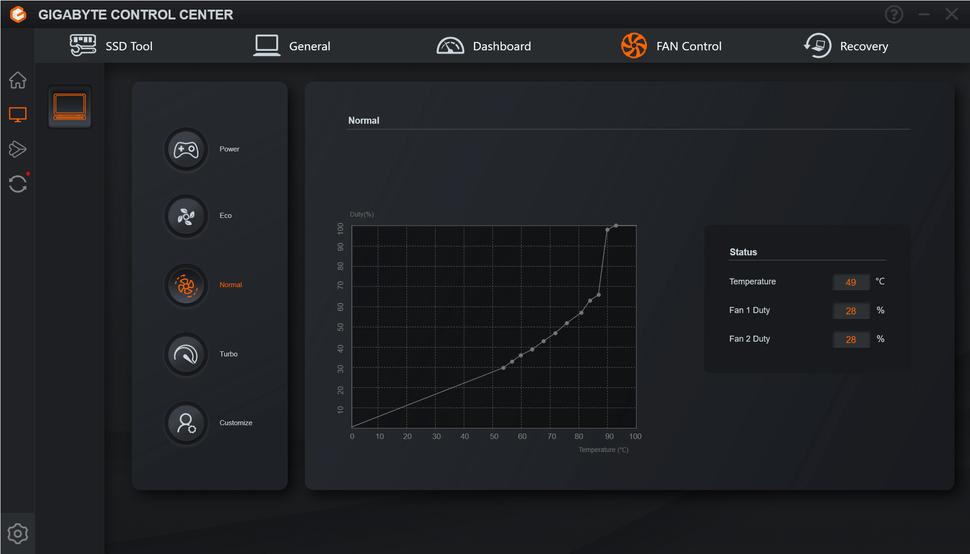Screen dimensions: 970x554
Task: Click the Fan 2 Duty label
Action: pos(749,339)
